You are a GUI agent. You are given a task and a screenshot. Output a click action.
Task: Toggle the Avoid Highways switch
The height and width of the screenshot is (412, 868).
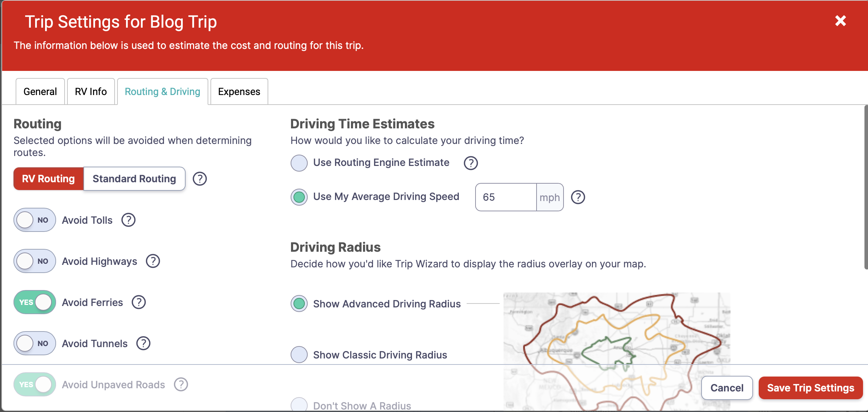[x=34, y=261]
